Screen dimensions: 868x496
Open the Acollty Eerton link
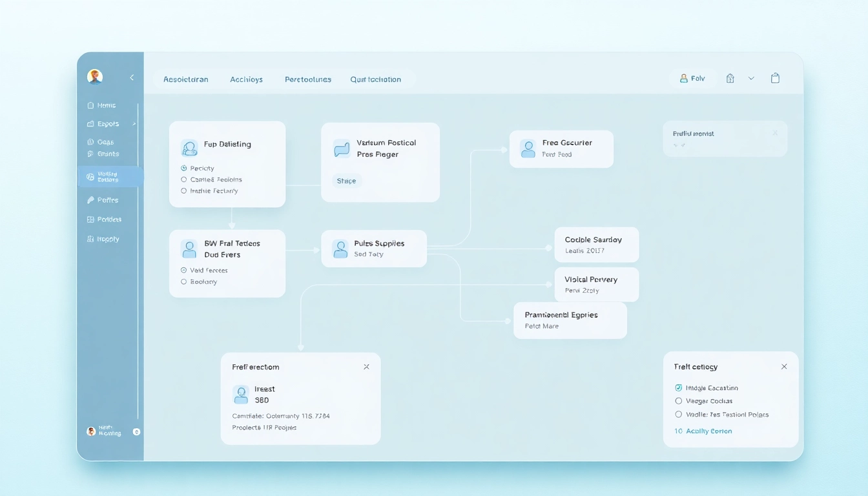[708, 431]
